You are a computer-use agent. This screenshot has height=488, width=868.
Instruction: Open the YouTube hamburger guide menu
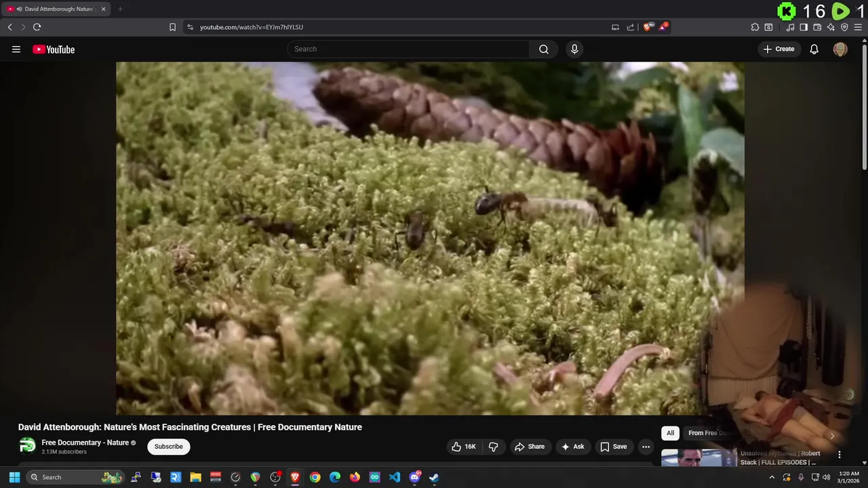point(16,49)
